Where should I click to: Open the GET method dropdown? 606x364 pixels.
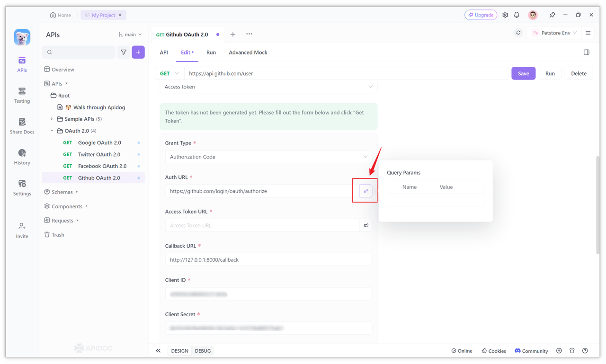pos(169,73)
